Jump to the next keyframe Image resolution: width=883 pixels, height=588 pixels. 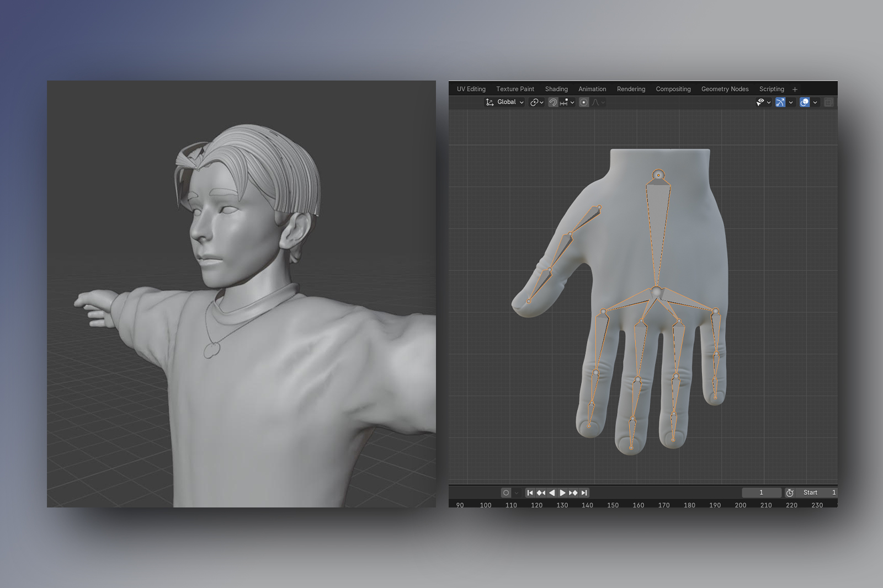[573, 493]
